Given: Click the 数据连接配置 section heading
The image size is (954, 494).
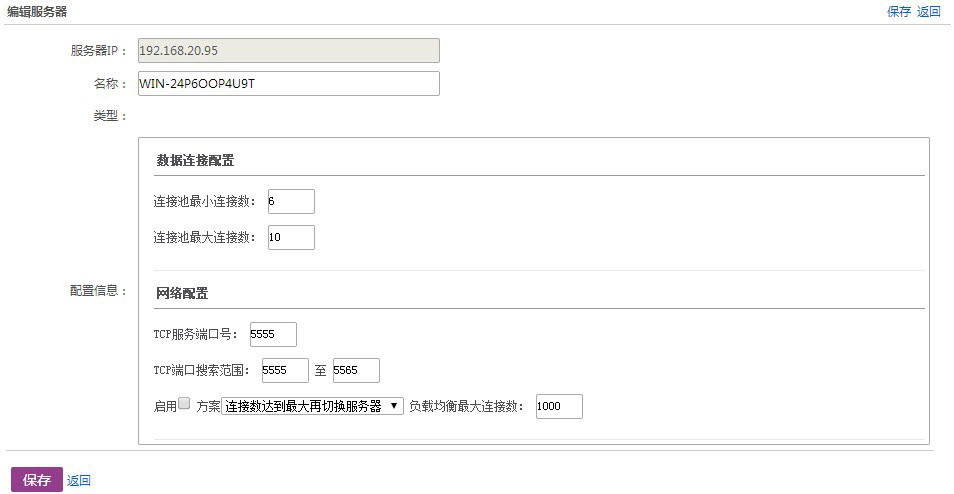Looking at the screenshot, I should coord(195,161).
